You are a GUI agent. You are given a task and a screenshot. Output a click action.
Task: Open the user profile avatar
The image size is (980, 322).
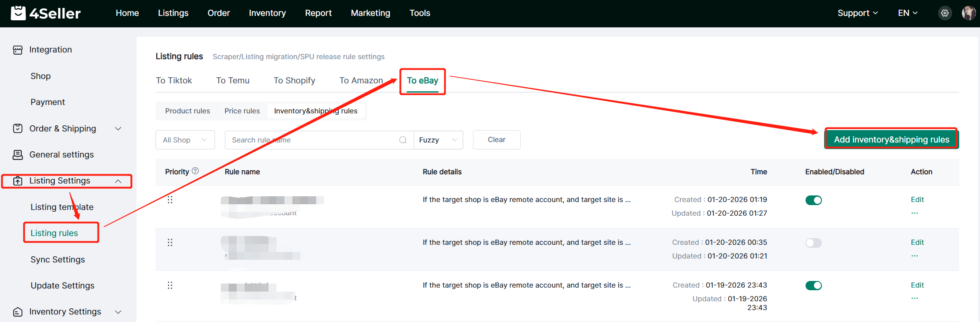(x=968, y=13)
